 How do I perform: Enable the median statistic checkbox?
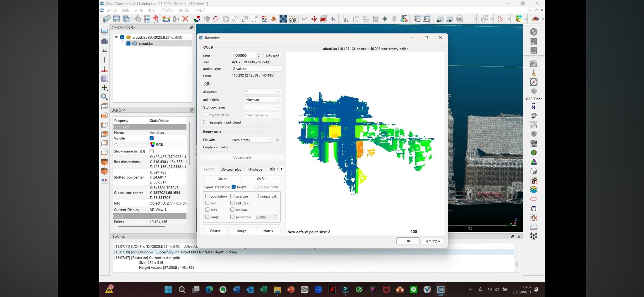[232, 210]
